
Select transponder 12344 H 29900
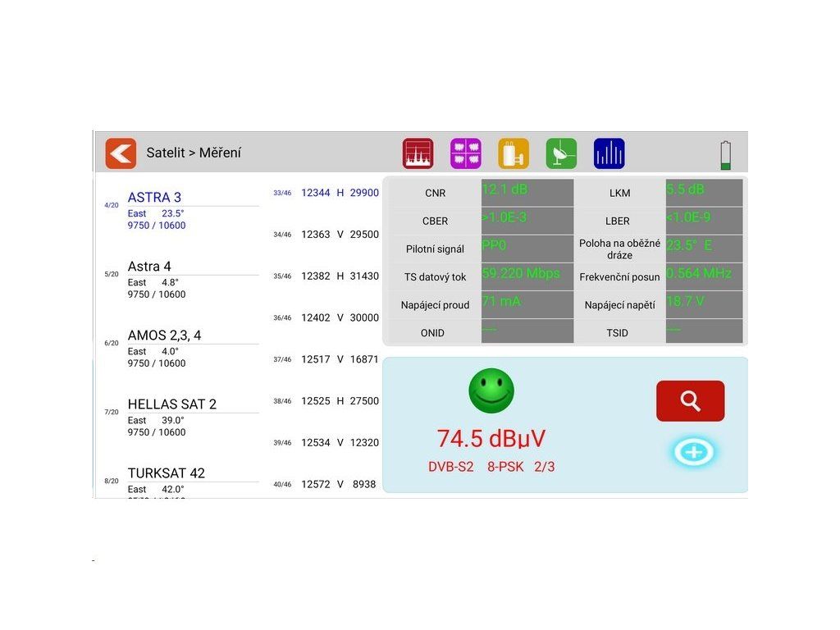click(326, 193)
